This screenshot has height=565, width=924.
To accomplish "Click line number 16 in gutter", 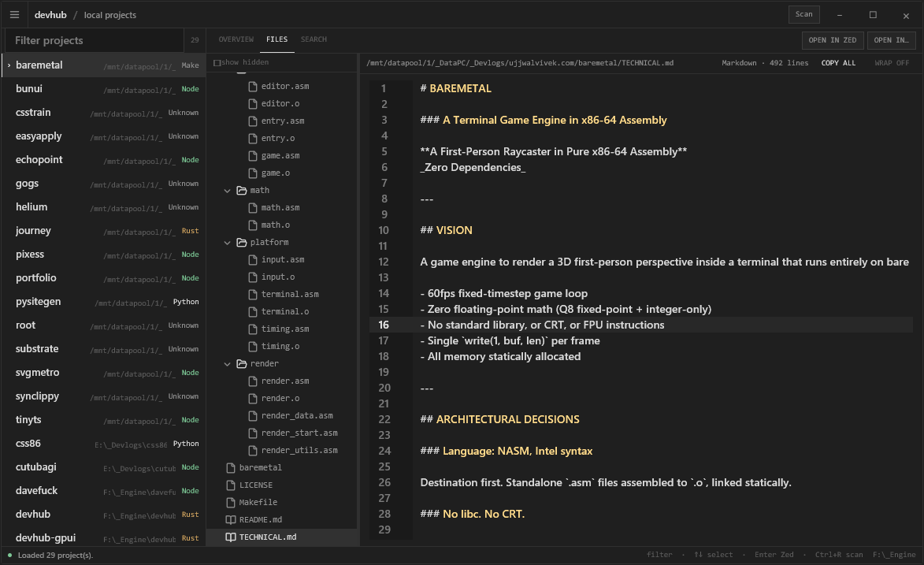I will 384,325.
